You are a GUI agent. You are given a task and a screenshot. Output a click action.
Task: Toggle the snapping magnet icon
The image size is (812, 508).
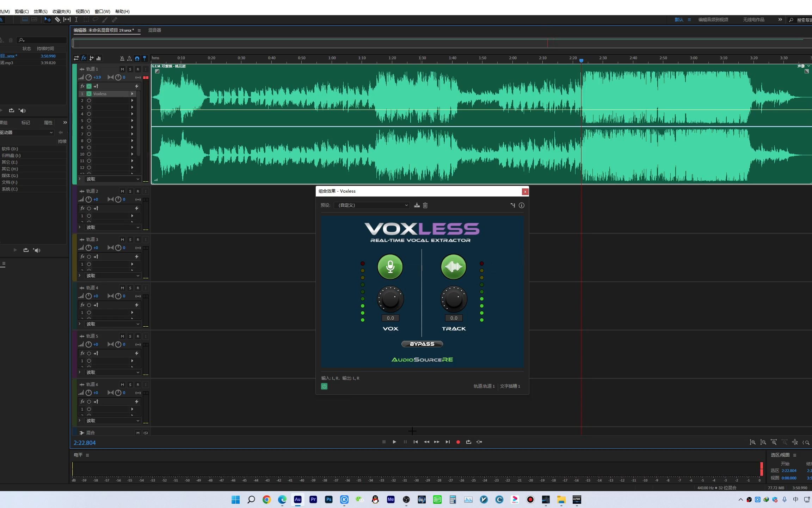point(137,59)
